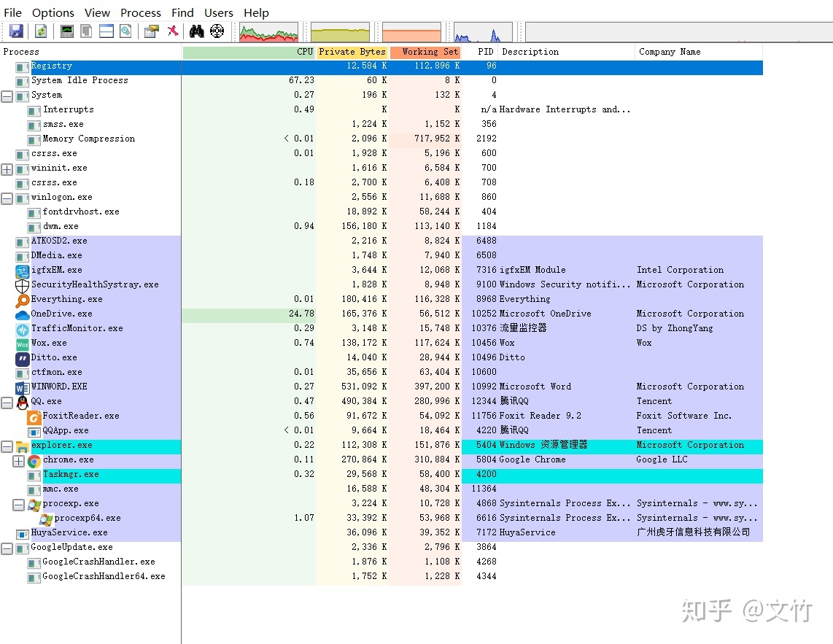
Task: Collapse the GoogleUpdate.exe process tree
Action: click(7, 549)
